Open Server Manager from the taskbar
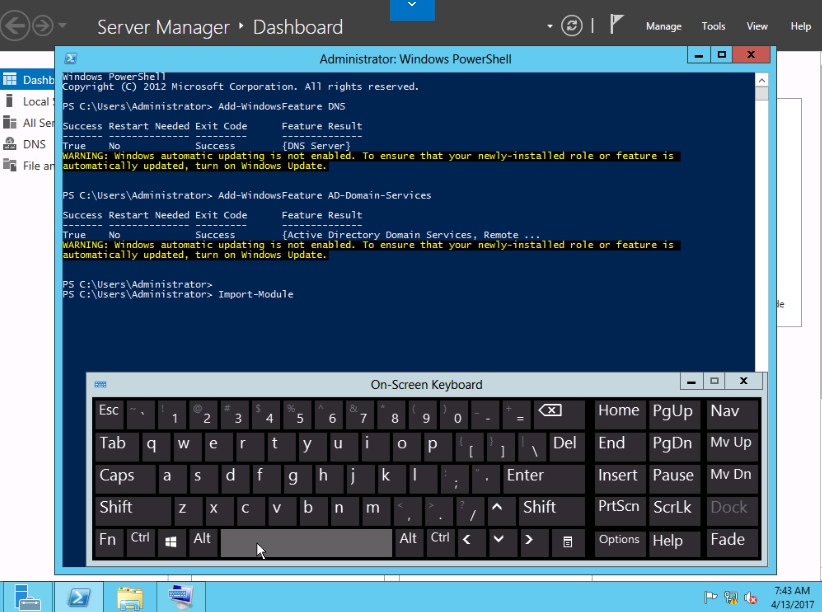The height and width of the screenshot is (612, 822). [27, 597]
